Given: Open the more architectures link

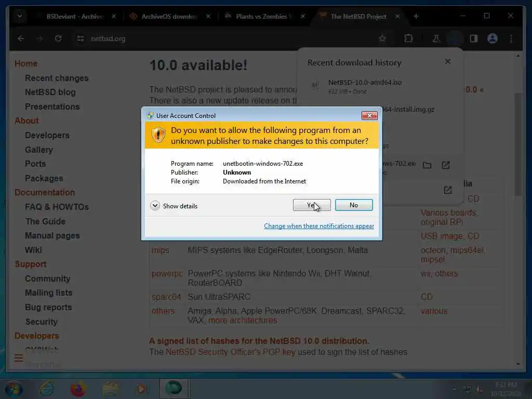Looking at the screenshot, I should [243, 320].
